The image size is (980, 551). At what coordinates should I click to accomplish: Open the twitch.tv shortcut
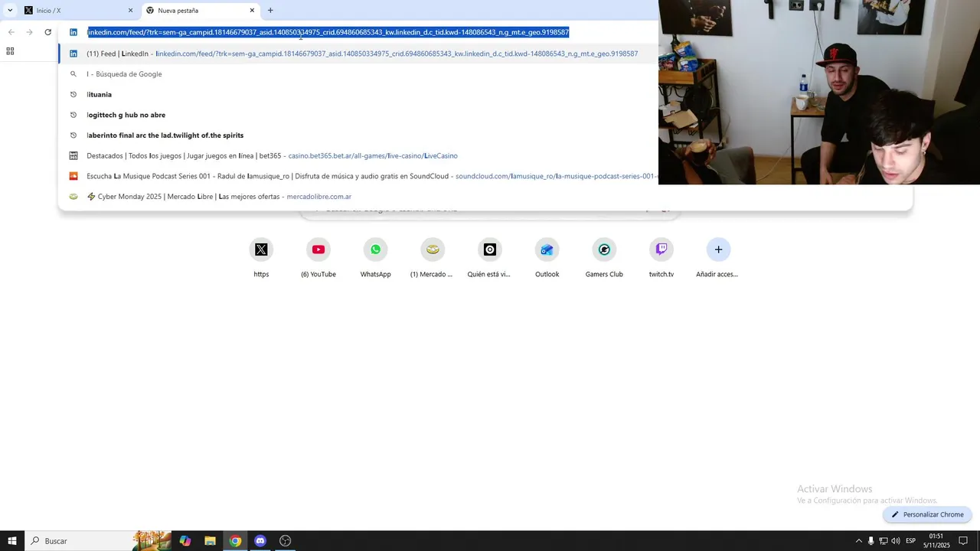click(x=661, y=258)
